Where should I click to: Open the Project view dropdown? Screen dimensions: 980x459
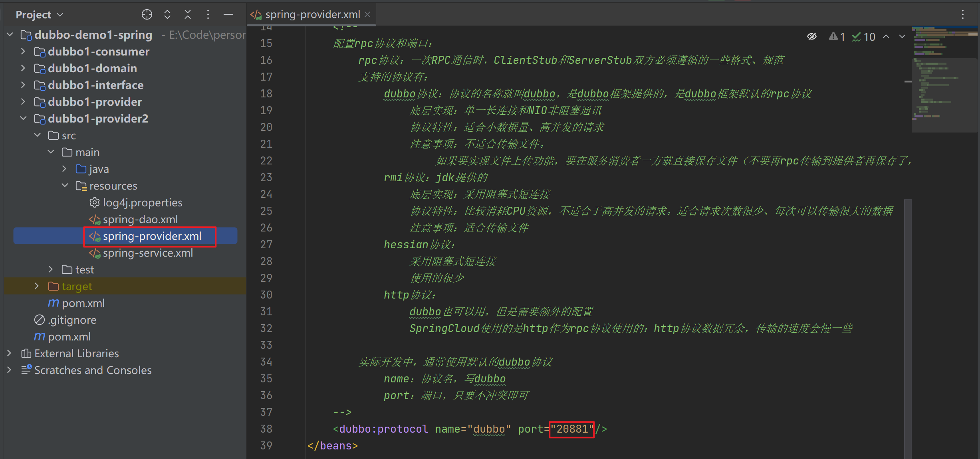click(39, 15)
